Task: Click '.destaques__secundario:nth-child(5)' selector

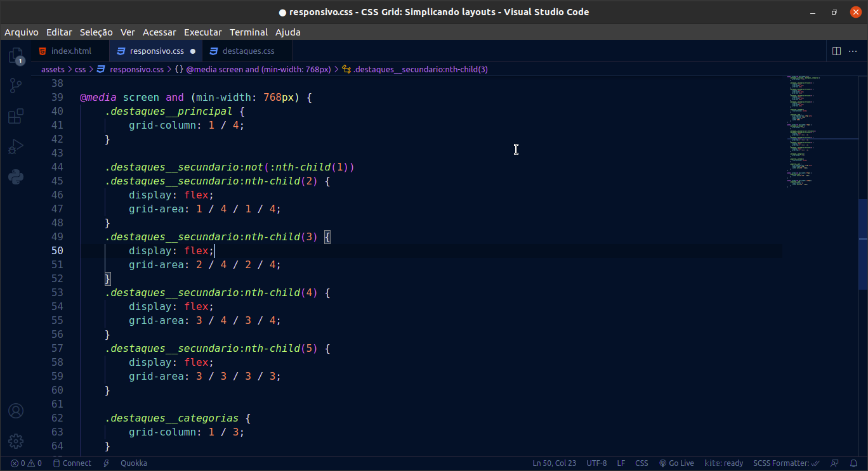Action: pyautogui.click(x=211, y=349)
